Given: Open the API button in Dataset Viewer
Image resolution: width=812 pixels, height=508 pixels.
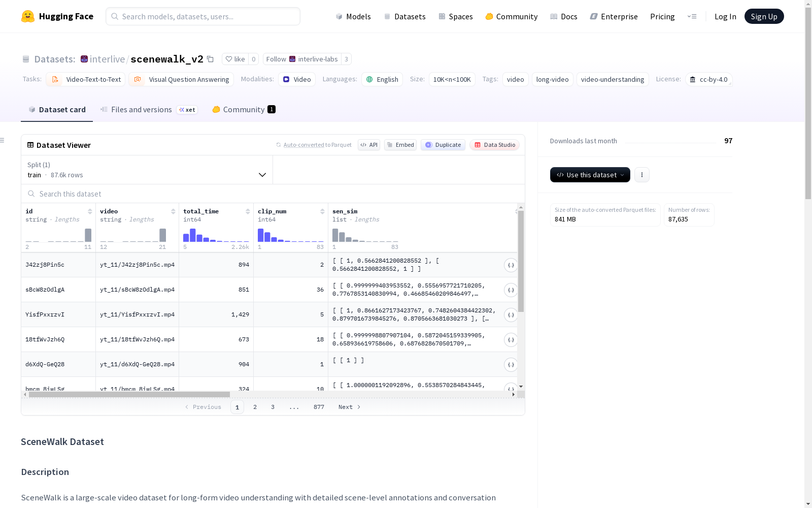Looking at the screenshot, I should pos(369,145).
